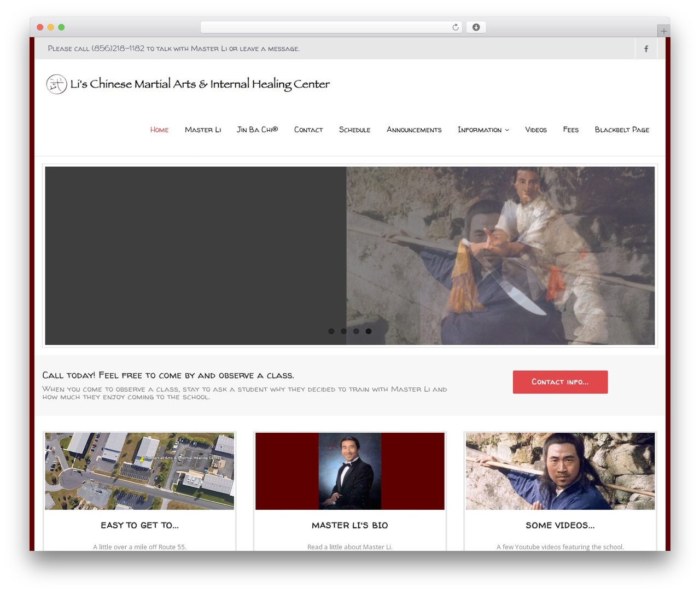Click 'A little over a mile off Route 55.'
Image resolution: width=700 pixels, height=593 pixels.
click(x=139, y=547)
